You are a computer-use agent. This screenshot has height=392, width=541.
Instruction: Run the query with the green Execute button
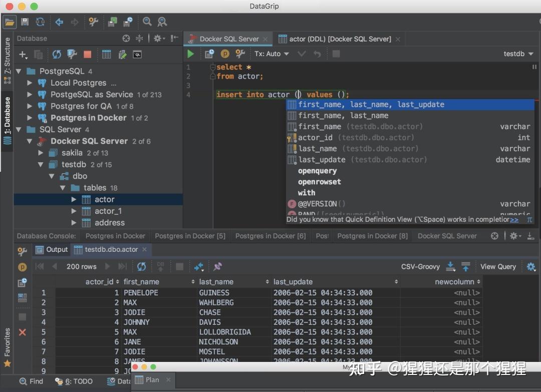tap(191, 54)
